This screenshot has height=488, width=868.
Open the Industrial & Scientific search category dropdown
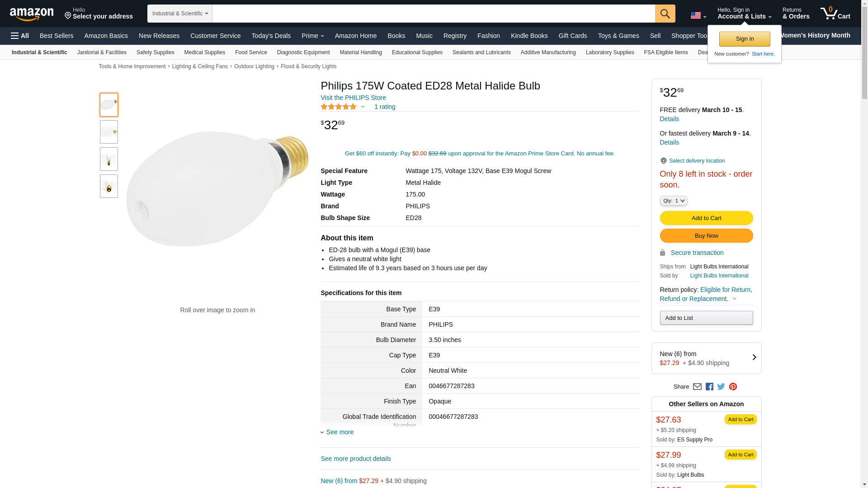coord(179,14)
